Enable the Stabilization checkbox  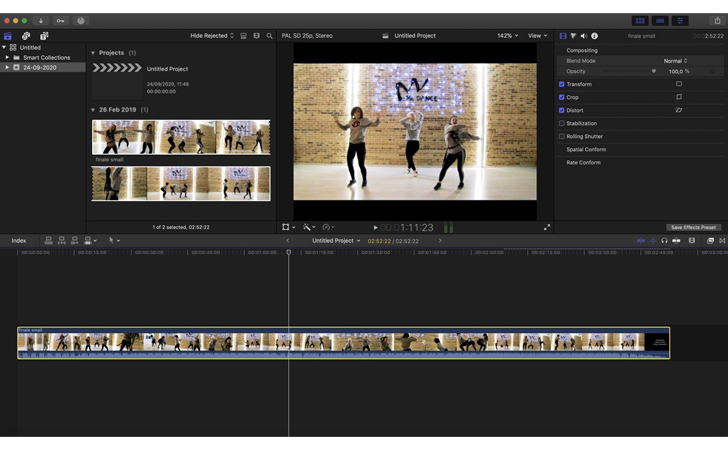[x=562, y=123]
